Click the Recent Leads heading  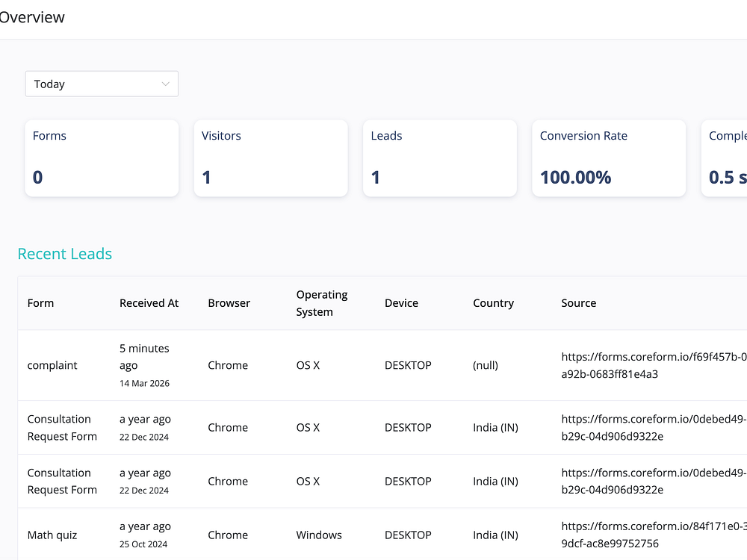pyautogui.click(x=65, y=254)
